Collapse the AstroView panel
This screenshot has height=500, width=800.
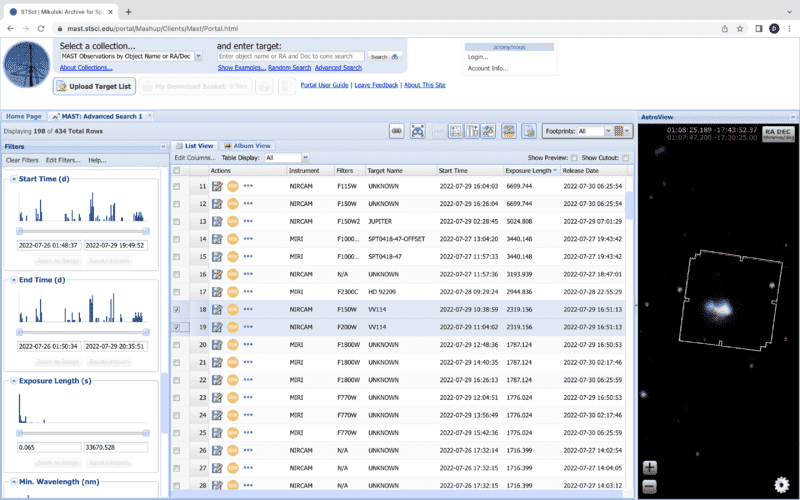pos(793,117)
